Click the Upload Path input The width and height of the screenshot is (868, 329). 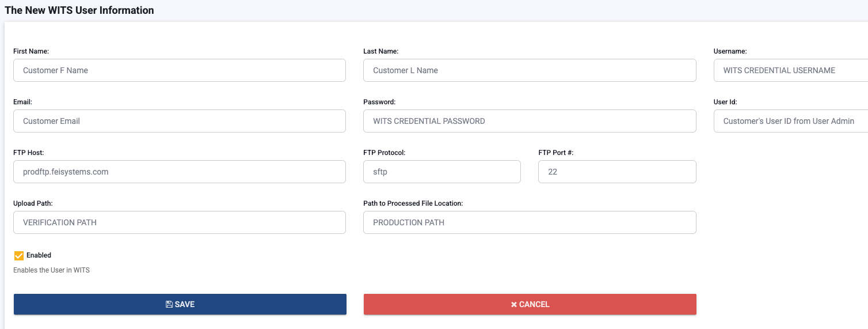(x=180, y=222)
